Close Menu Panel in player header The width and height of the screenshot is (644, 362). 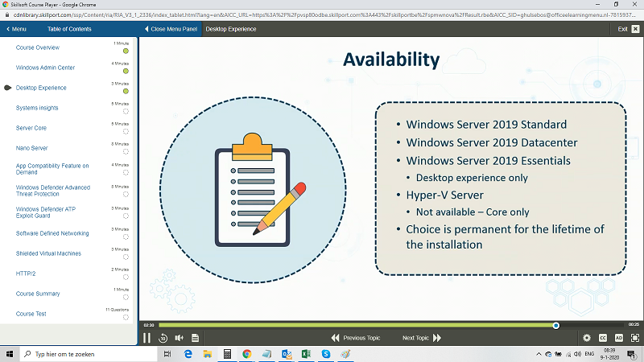pyautogui.click(x=171, y=29)
